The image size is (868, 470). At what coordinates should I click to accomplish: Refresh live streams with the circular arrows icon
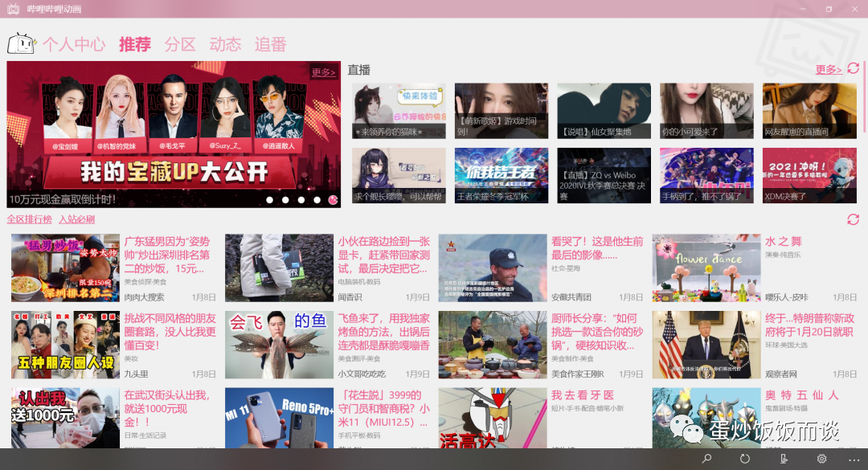click(854, 69)
